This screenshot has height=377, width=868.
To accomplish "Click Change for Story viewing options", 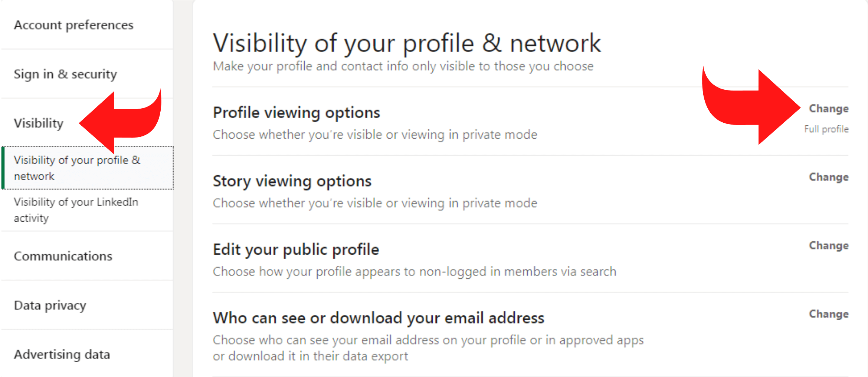I will pyautogui.click(x=828, y=177).
